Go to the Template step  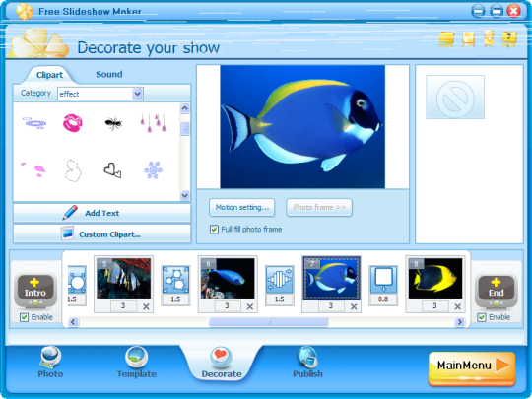click(136, 363)
